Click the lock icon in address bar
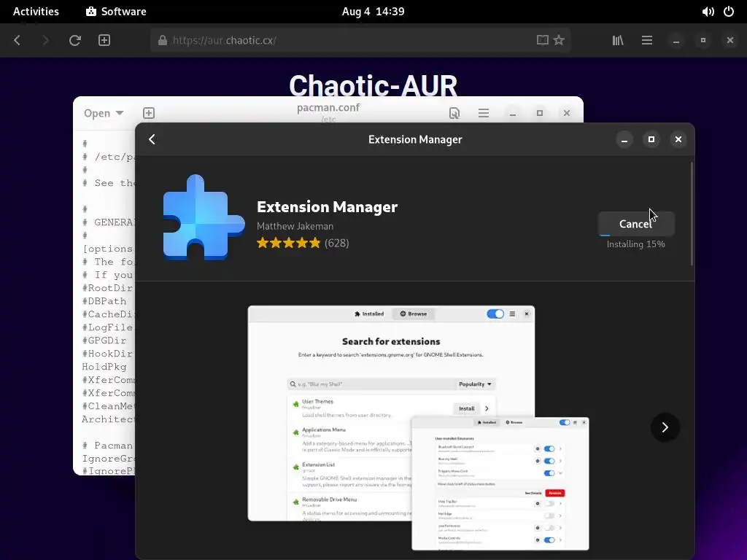 (x=163, y=41)
